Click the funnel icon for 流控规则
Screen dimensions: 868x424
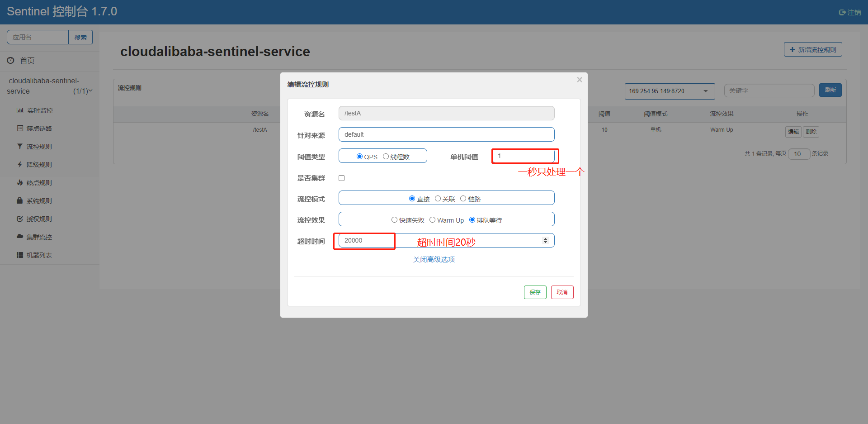click(x=20, y=146)
